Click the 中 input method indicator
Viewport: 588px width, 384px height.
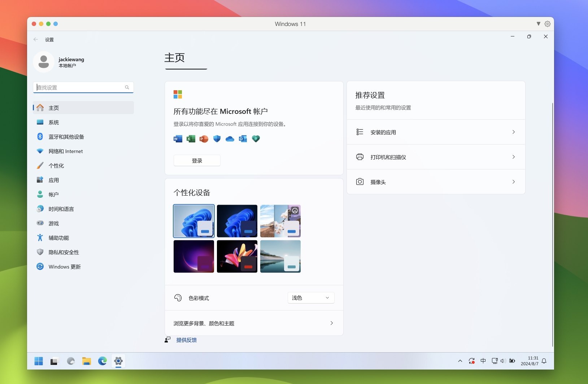click(x=483, y=361)
